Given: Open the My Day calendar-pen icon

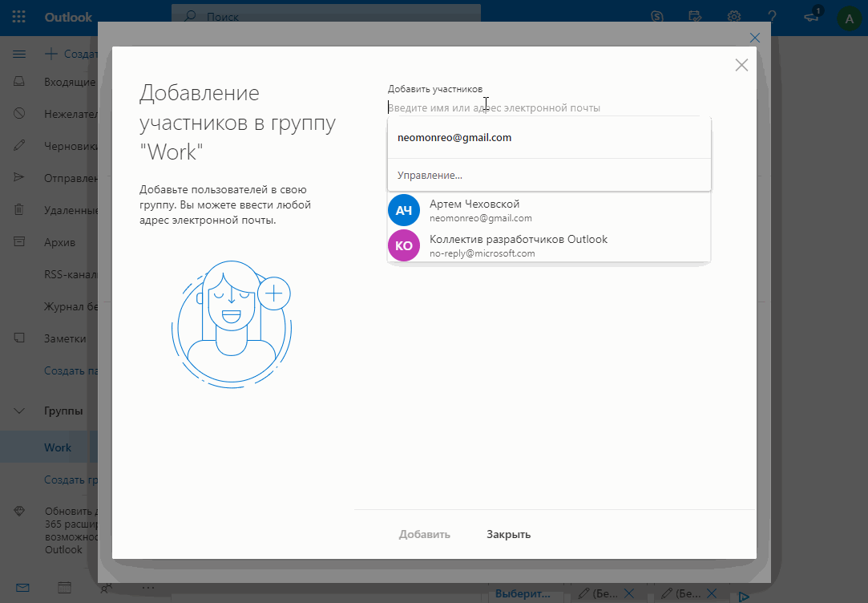Looking at the screenshot, I should click(696, 17).
